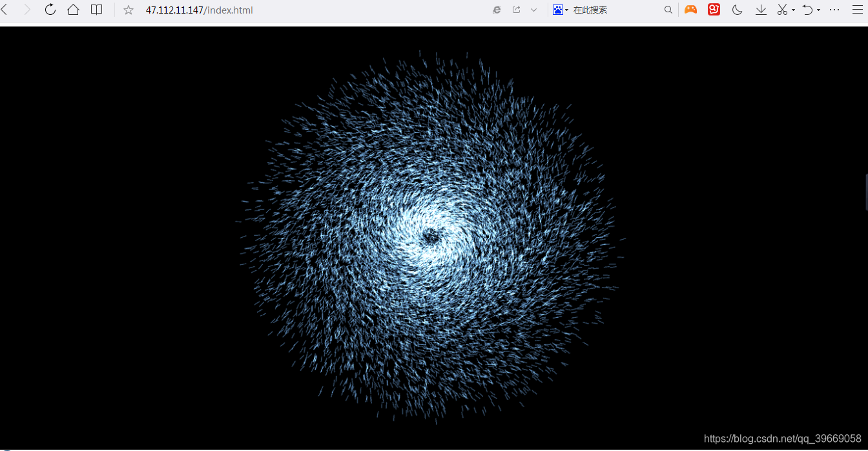The width and height of the screenshot is (868, 451).
Task: Click the address bar URL 47.112.11.147/index.html
Action: pos(200,10)
